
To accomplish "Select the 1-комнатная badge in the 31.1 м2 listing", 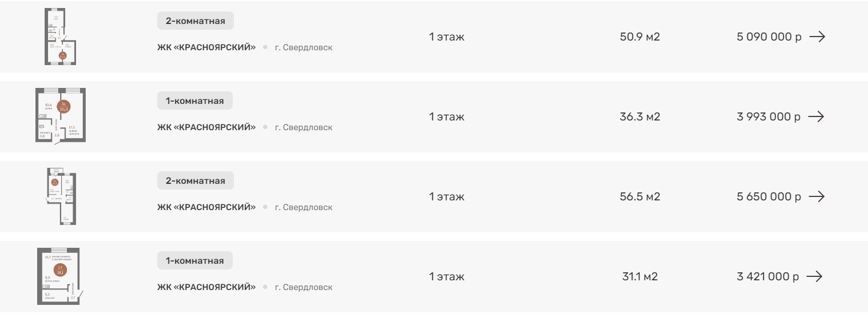I will tap(194, 261).
